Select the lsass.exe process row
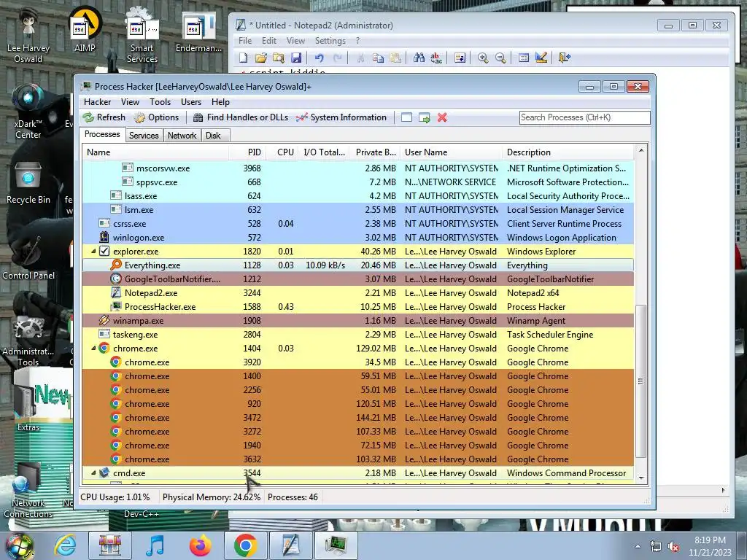The width and height of the screenshot is (747, 560). click(357, 195)
